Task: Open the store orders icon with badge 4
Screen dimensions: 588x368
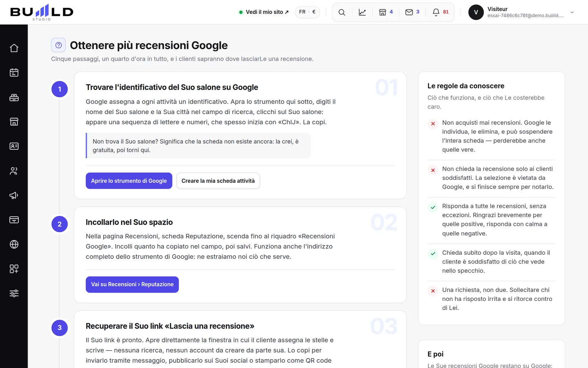Action: (x=385, y=12)
